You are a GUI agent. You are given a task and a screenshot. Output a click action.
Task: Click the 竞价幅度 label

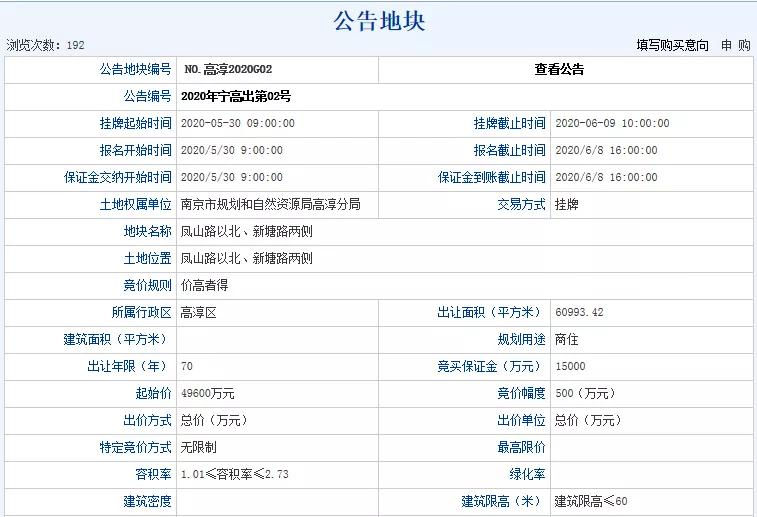point(521,394)
